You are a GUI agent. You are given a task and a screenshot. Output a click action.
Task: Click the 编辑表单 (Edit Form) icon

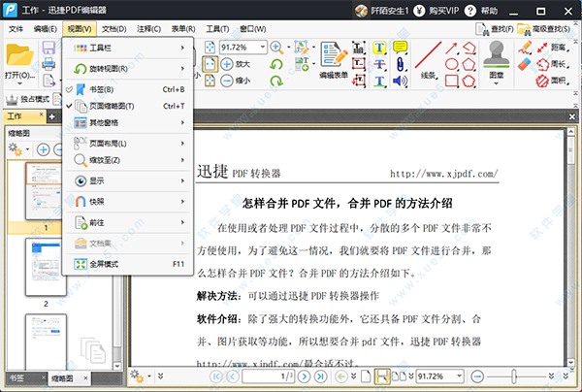click(x=336, y=57)
